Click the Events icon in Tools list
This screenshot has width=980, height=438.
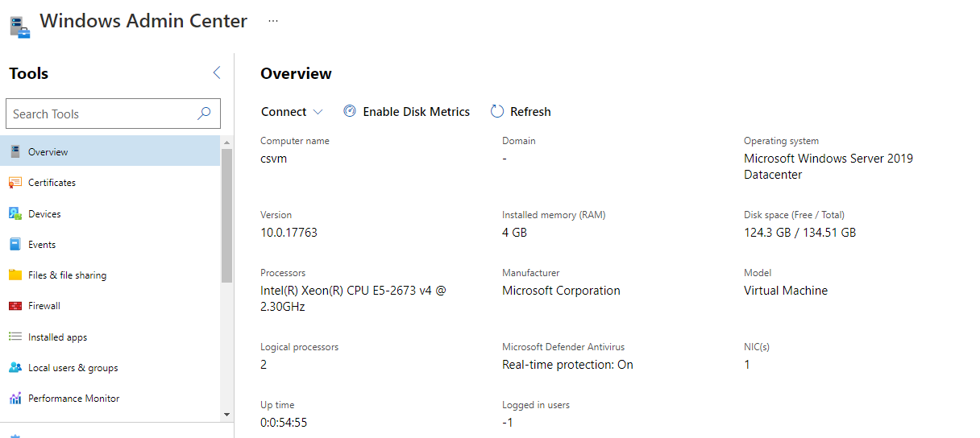coord(15,244)
